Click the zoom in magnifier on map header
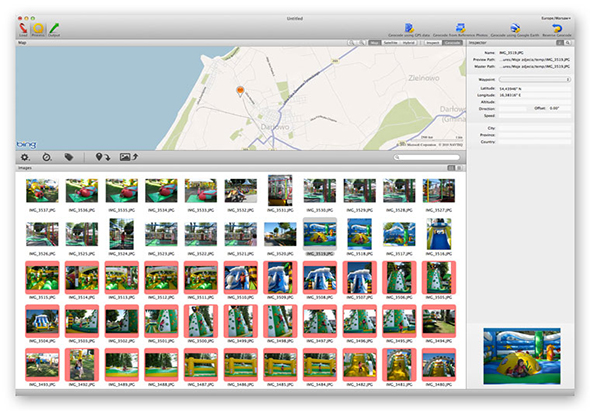This screenshot has height=411, width=590. (x=362, y=43)
